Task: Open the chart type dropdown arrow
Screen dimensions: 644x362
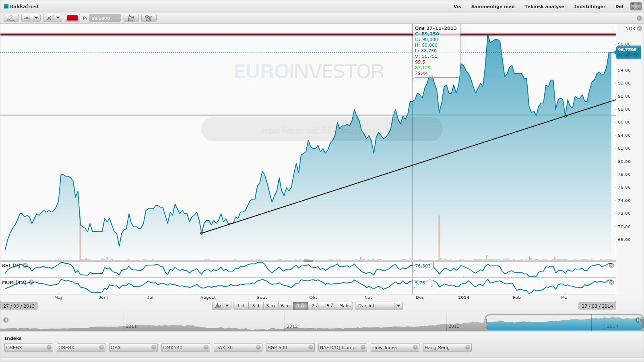Action: coord(227,306)
